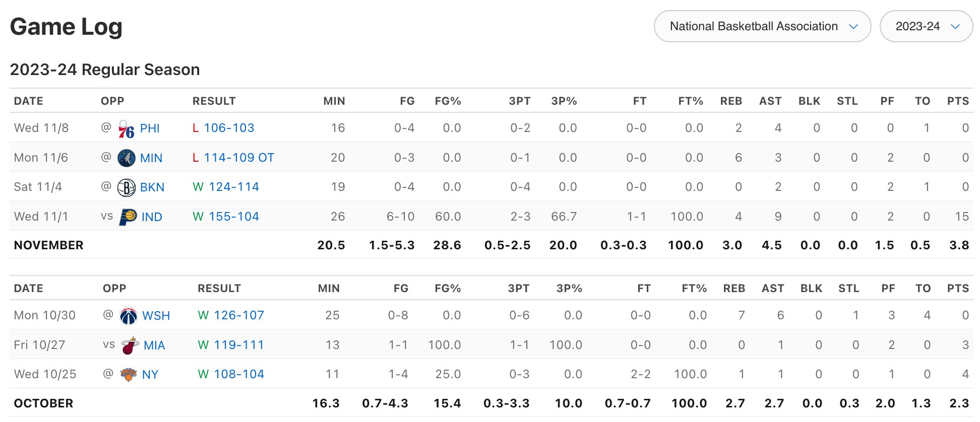The height and width of the screenshot is (422, 980).
Task: Go to the WSH team page link
Action: tap(156, 316)
